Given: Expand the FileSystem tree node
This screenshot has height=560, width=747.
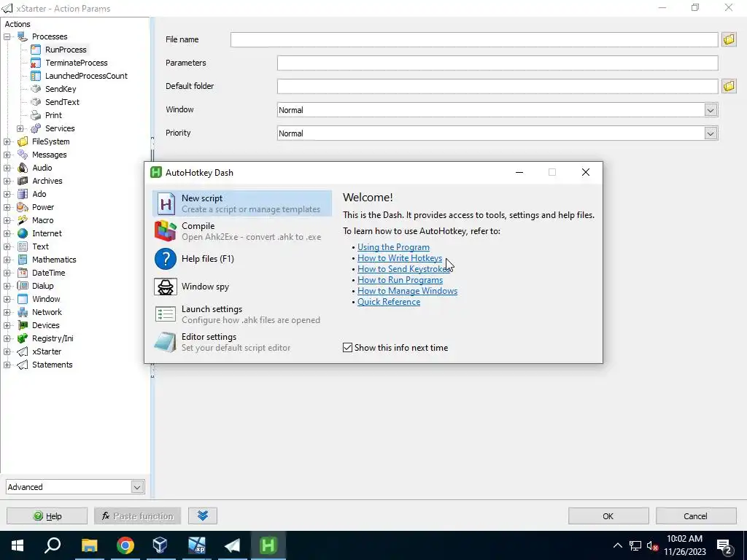Looking at the screenshot, I should coord(7,141).
